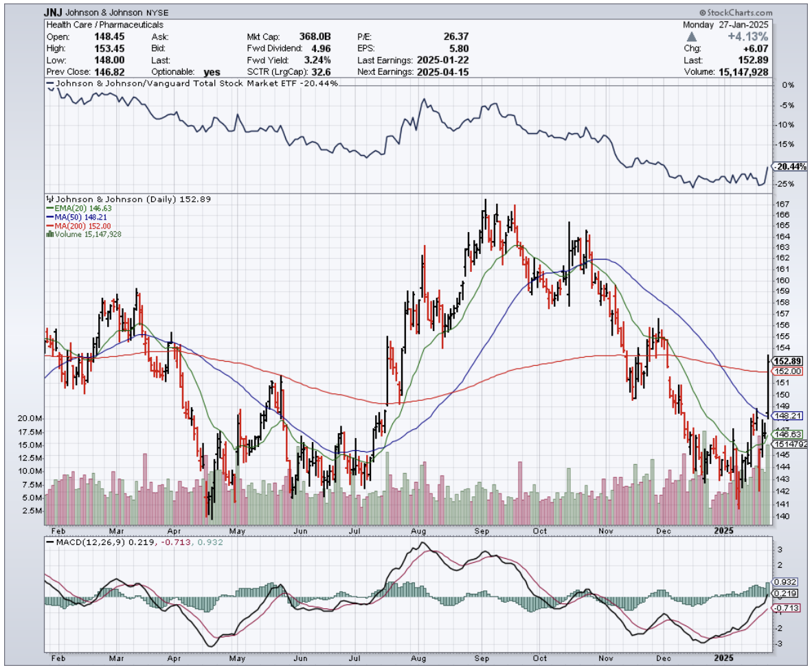Click the 0.932 MACD histogram value tag

pos(785,581)
